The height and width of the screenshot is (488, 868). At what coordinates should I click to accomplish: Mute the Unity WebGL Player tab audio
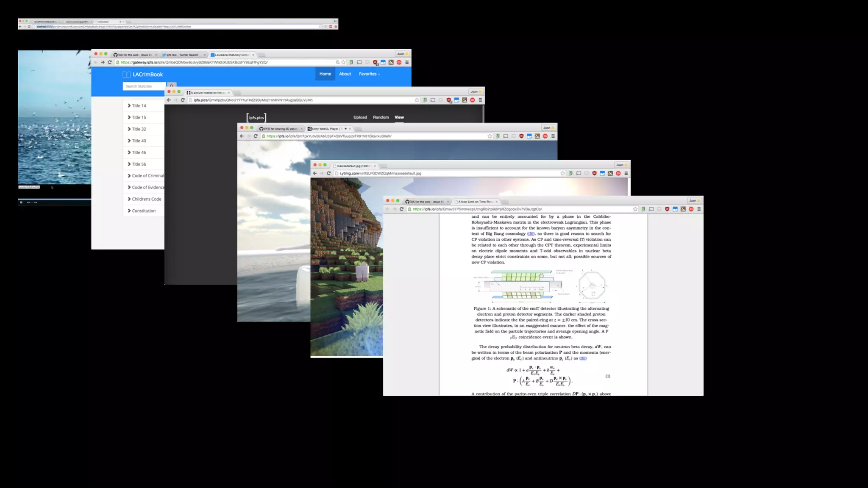tap(345, 129)
